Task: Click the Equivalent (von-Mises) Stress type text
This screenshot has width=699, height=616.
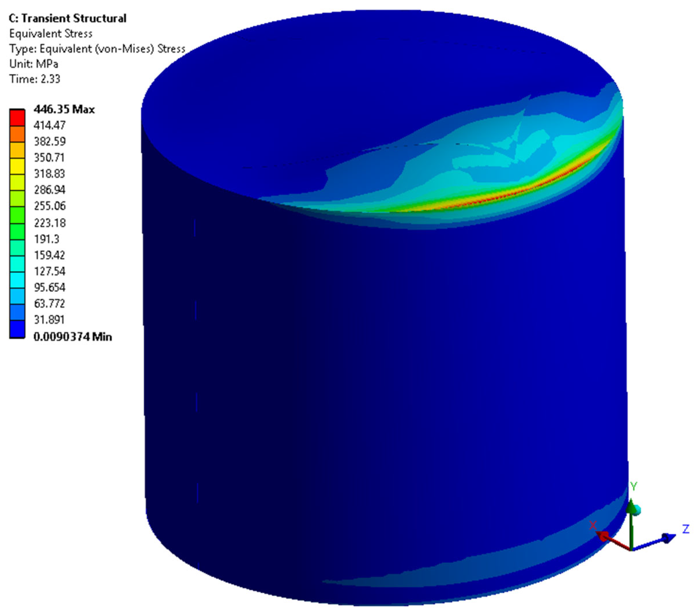Action: pyautogui.click(x=97, y=49)
